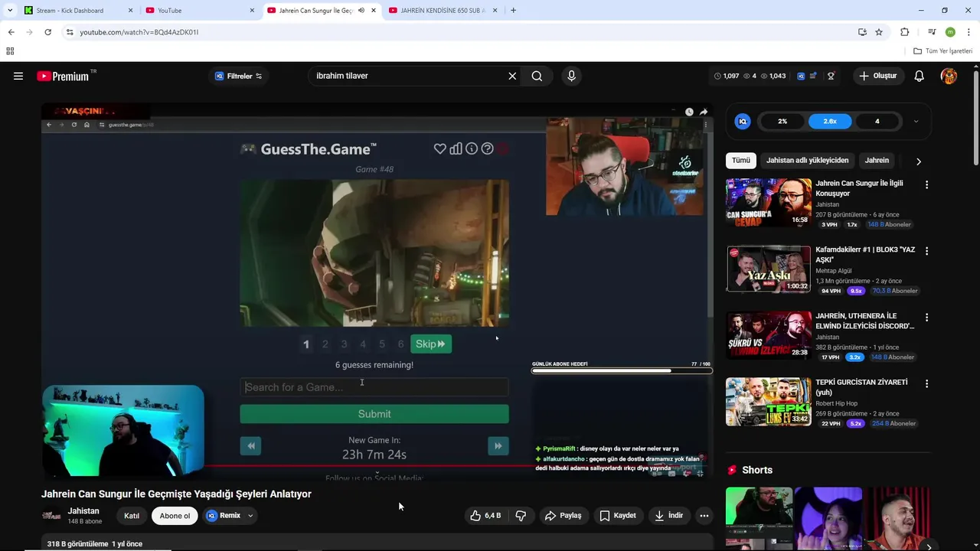Reload the page
Image resolution: width=980 pixels, height=551 pixels.
click(x=47, y=32)
